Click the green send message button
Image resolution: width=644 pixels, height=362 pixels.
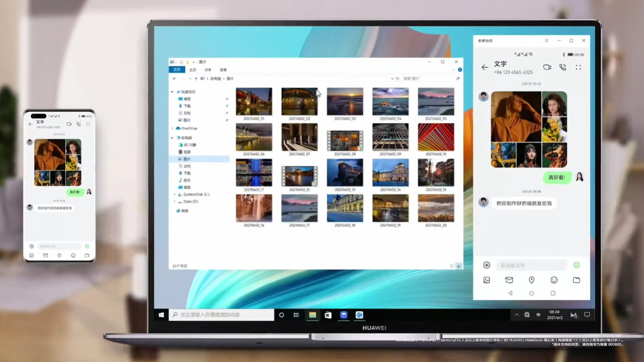[576, 265]
